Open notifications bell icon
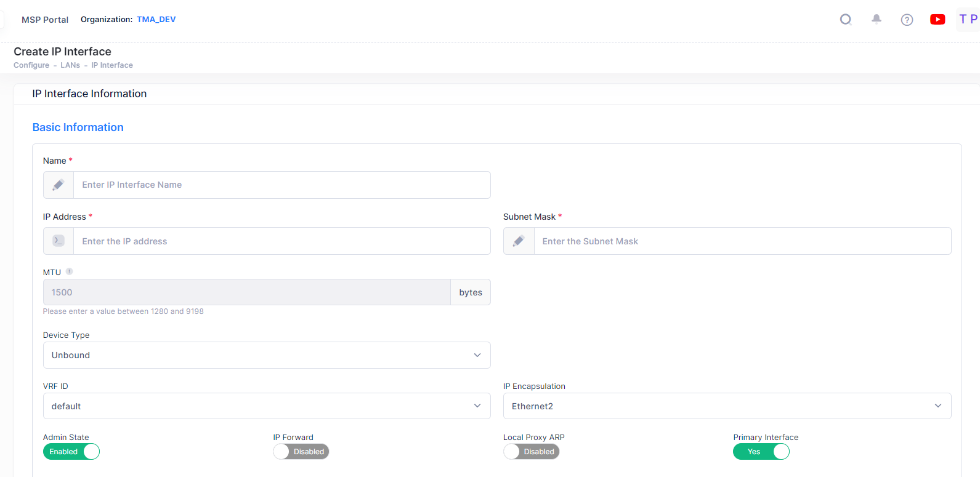The image size is (980, 477). [876, 20]
